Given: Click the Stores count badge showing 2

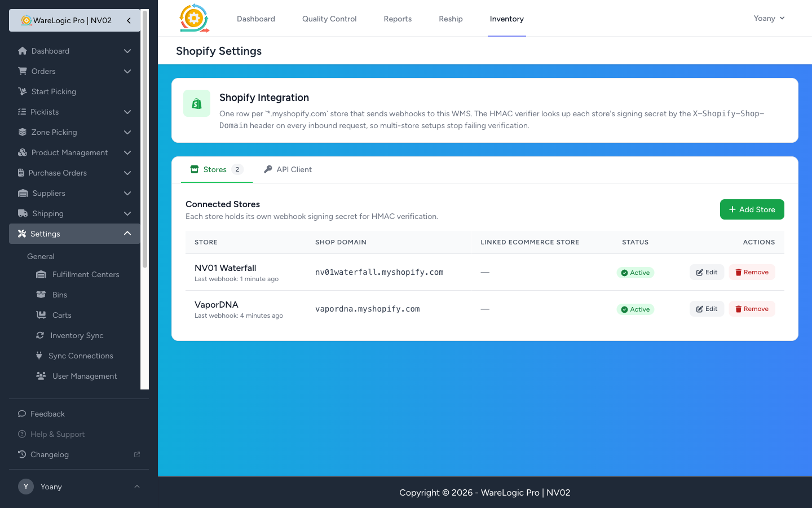Looking at the screenshot, I should [237, 169].
